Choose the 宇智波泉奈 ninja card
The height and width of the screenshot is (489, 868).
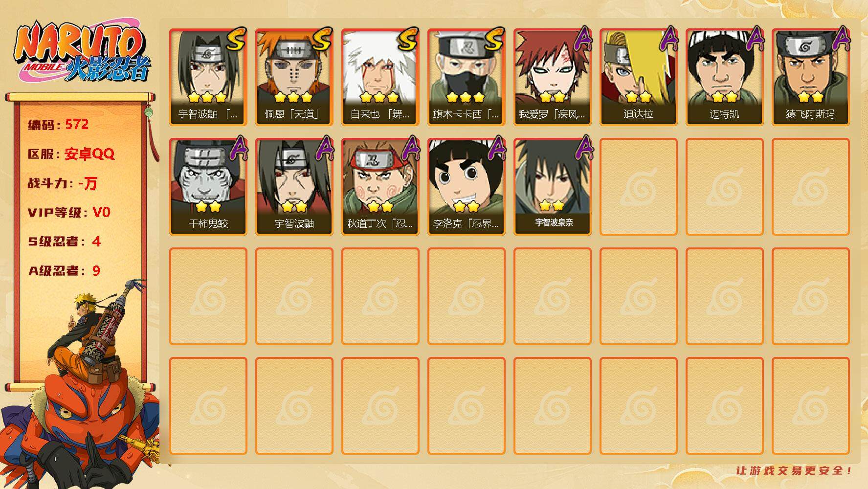pos(552,187)
